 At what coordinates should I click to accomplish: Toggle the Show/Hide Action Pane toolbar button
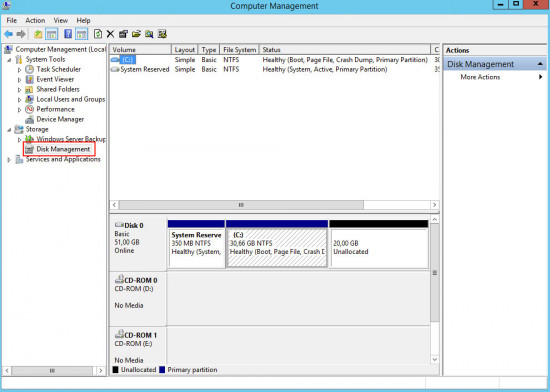[x=82, y=34]
